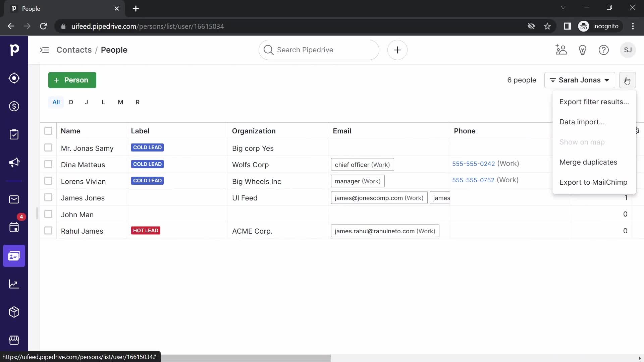Select the Deals pipeline icon
The height and width of the screenshot is (362, 644).
tap(14, 107)
